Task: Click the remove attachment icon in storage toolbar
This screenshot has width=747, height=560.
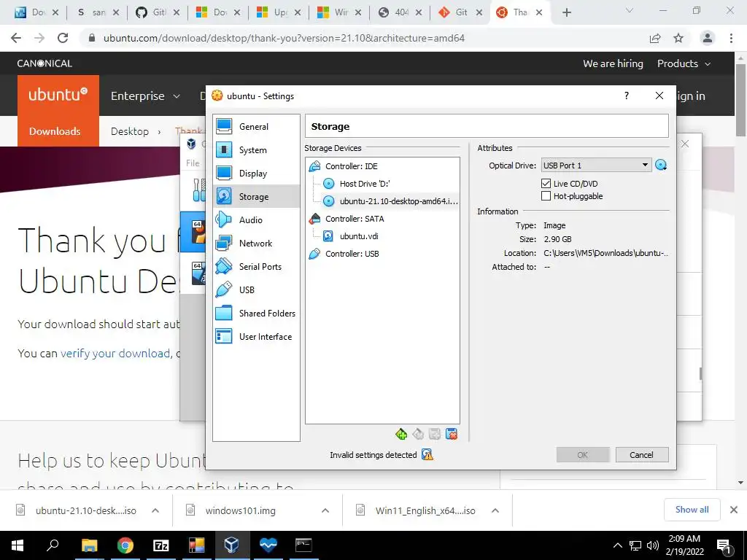Action: click(451, 434)
